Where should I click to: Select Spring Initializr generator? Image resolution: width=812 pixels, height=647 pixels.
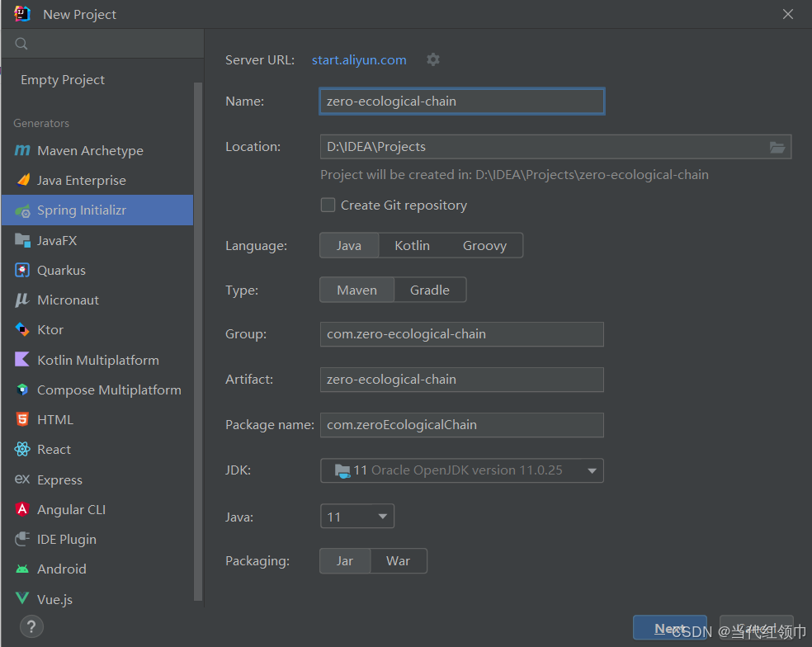(x=97, y=210)
